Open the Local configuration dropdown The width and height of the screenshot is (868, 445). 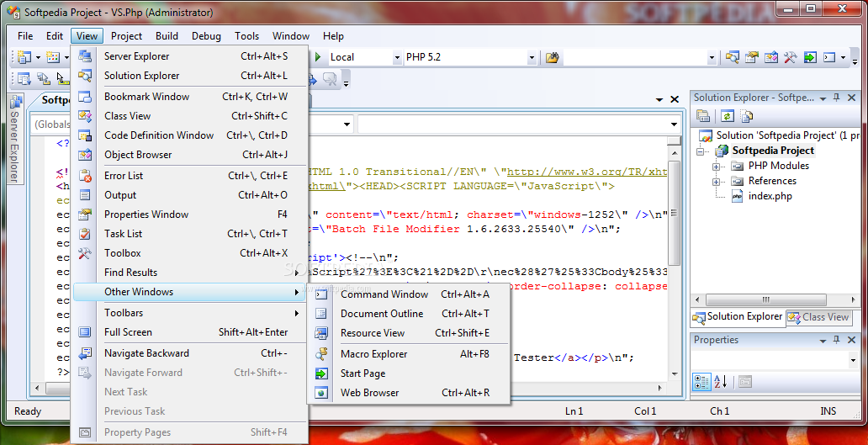(x=396, y=57)
